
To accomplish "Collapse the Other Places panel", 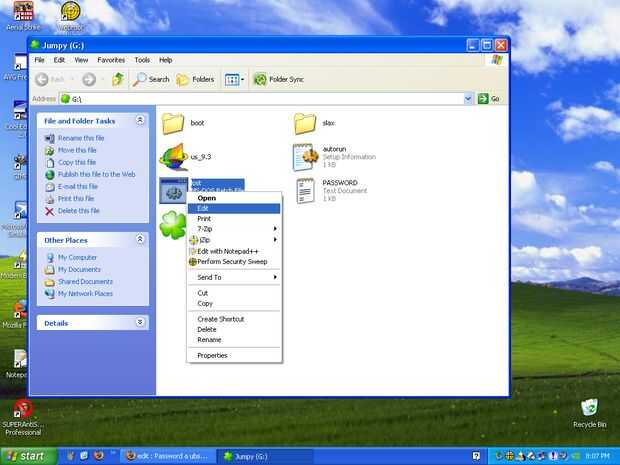I will tap(140, 239).
